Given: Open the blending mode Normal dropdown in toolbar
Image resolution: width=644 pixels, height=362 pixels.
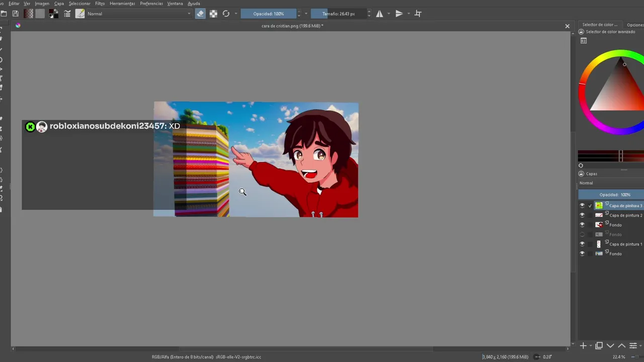Looking at the screenshot, I should (x=139, y=14).
